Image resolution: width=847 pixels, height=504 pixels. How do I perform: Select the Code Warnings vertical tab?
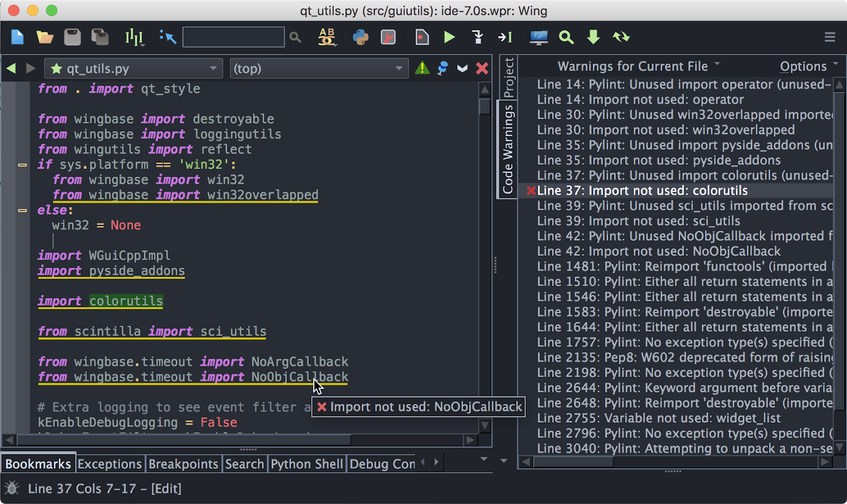coord(507,149)
